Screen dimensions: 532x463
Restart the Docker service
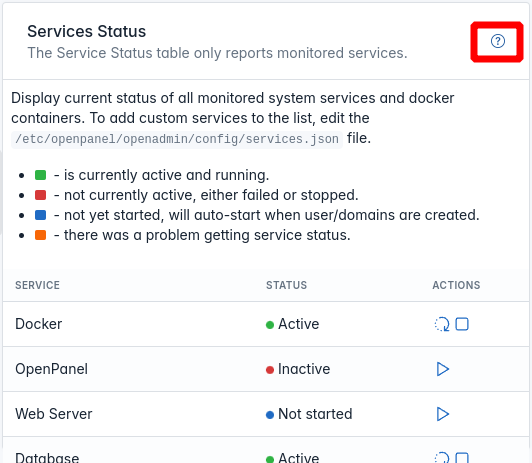tap(442, 324)
